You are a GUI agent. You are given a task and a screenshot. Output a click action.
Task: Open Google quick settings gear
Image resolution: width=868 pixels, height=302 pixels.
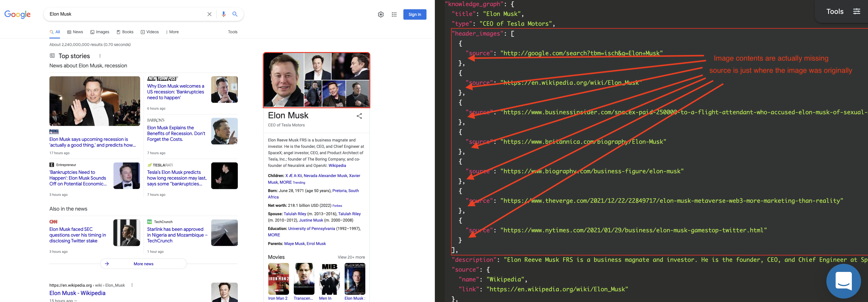381,14
